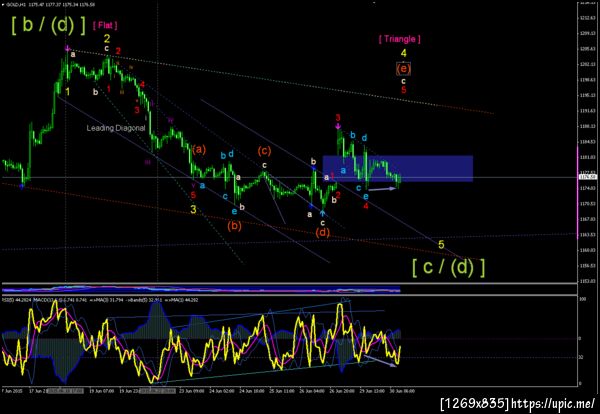600x414 pixels.
Task: Click the red '5' label beneath the boxed (e)
Action: (404, 90)
